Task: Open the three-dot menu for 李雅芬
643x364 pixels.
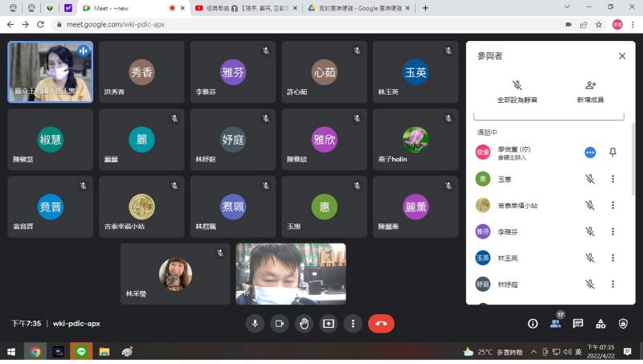Action: tap(612, 231)
